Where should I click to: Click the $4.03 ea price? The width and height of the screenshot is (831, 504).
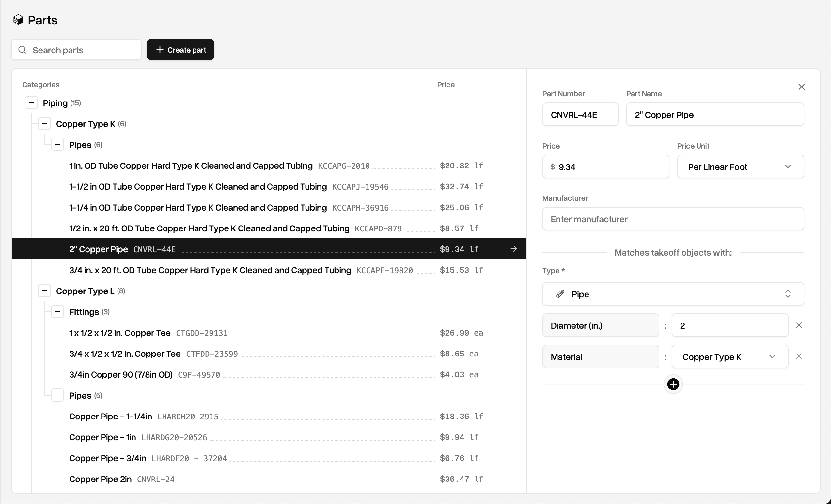[x=459, y=374]
